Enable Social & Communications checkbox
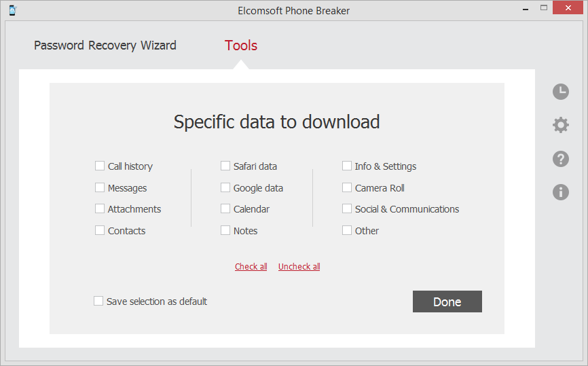 pyautogui.click(x=347, y=208)
